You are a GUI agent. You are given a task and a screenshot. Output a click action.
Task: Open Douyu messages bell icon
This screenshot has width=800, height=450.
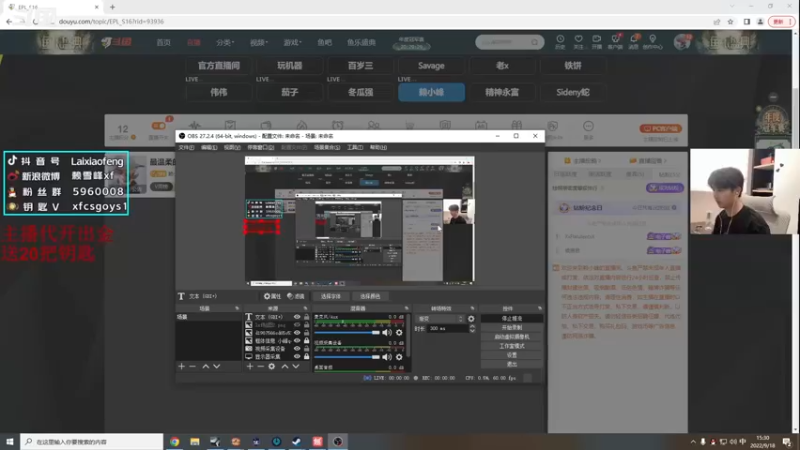[x=634, y=41]
